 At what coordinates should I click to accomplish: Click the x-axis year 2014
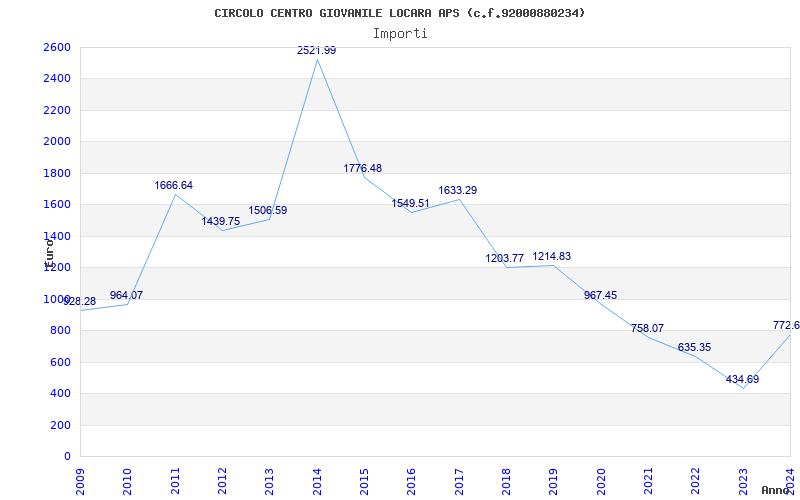tap(317, 482)
